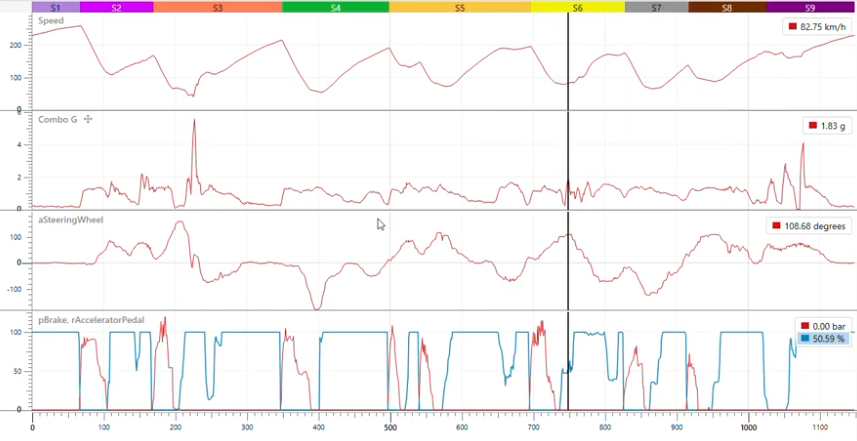Toggle the pBrake red legend swatch
This screenshot has width=857, height=441.
806,327
